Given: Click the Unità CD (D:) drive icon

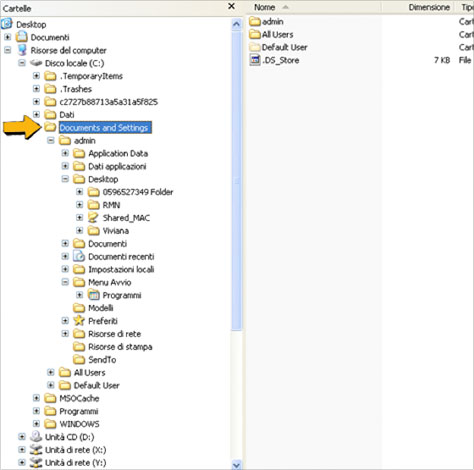Looking at the screenshot, I should pyautogui.click(x=36, y=437).
